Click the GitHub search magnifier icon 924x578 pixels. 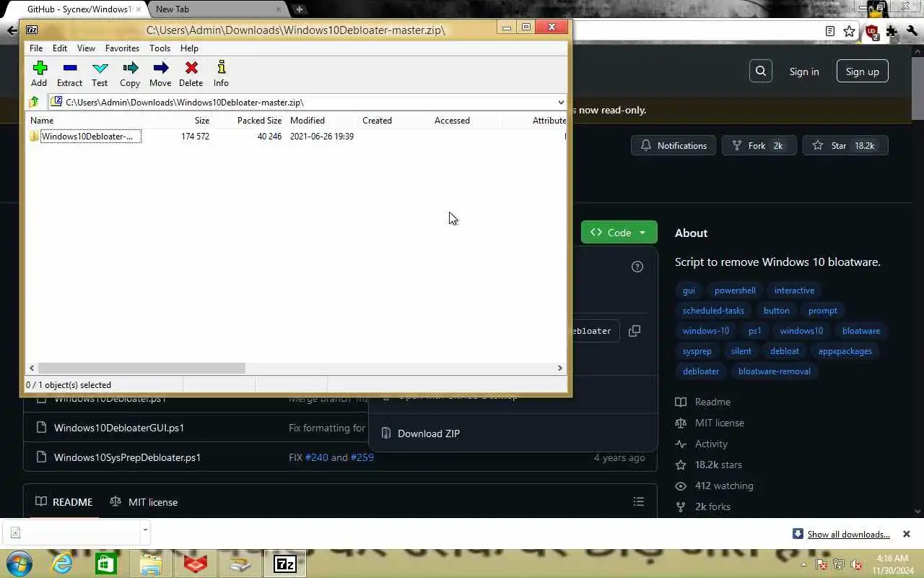(761, 72)
